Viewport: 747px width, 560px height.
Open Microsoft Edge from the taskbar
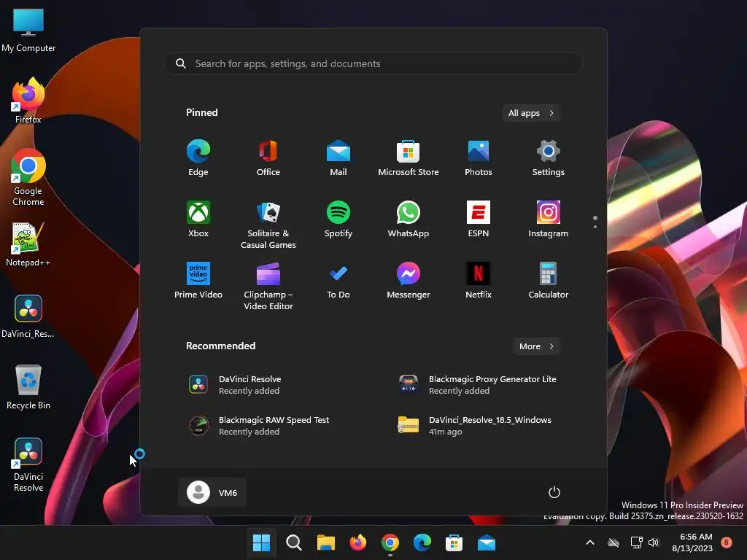click(422, 542)
